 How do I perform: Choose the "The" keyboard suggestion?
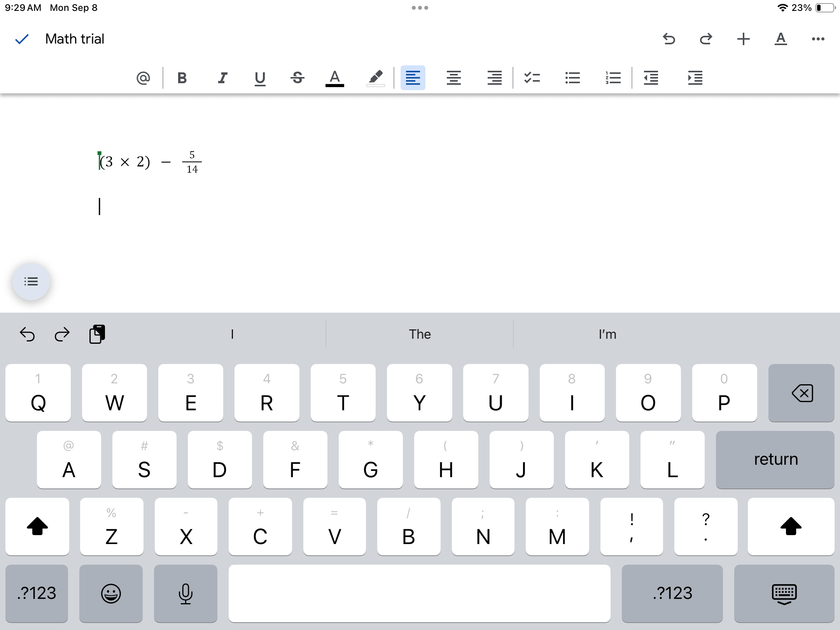coord(420,334)
